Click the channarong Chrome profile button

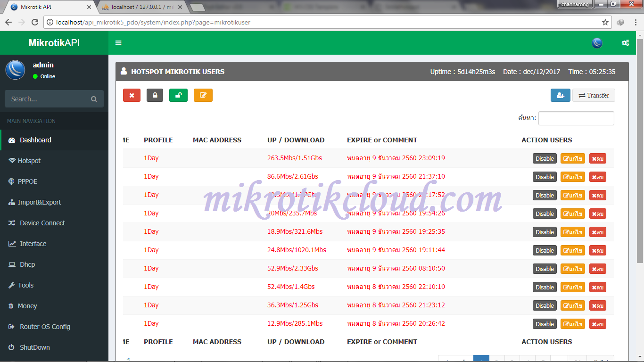pyautogui.click(x=575, y=4)
